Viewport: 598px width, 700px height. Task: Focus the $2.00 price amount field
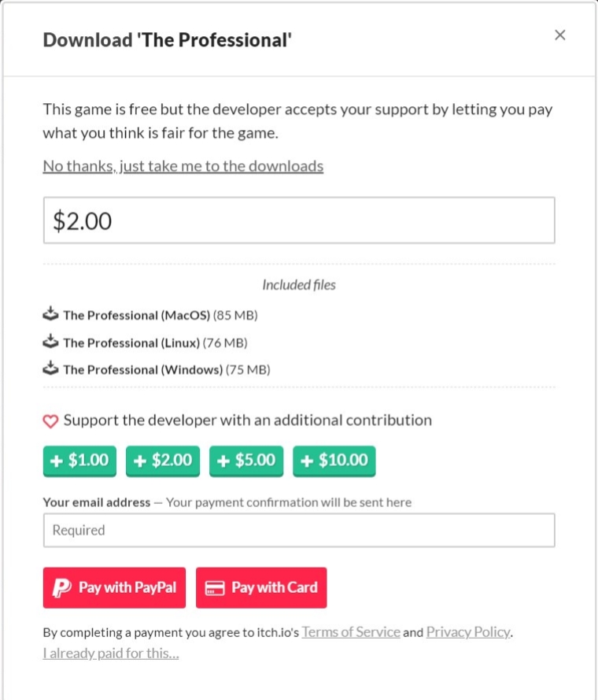[299, 220]
